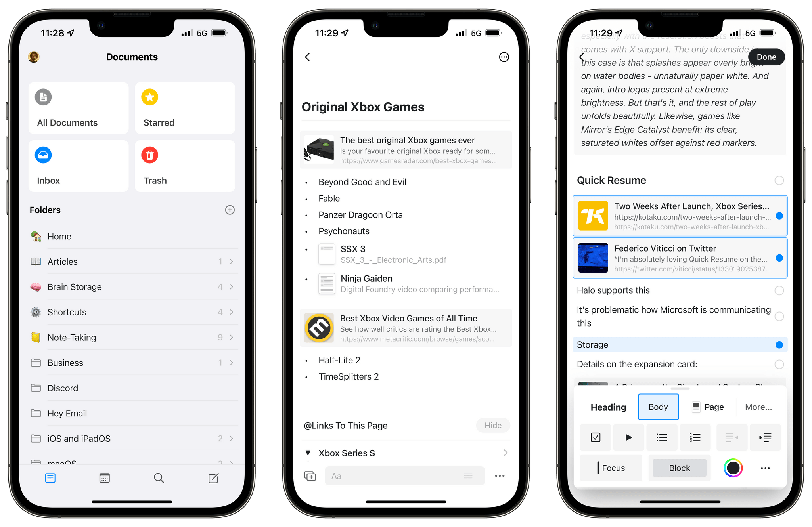Tap the More options ellipsis menu button
Viewport: 812px width, 527px height.
(x=504, y=57)
